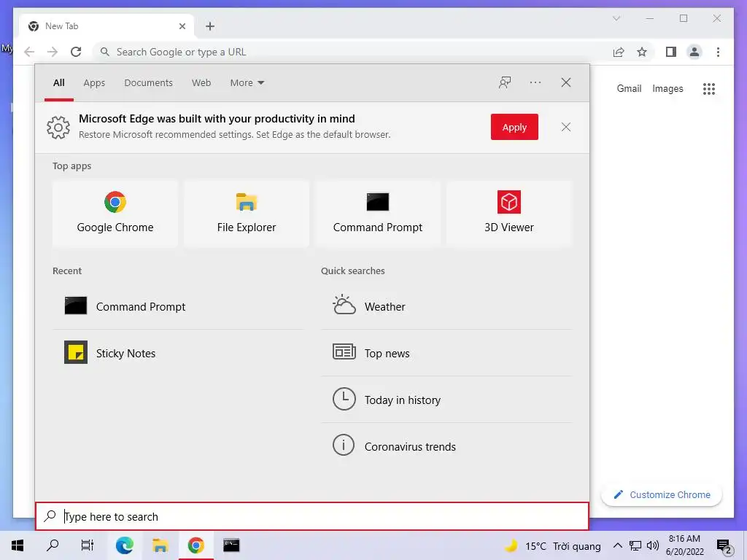Open the Windows Start menu
Screen dimensions: 747x560
[18, 545]
